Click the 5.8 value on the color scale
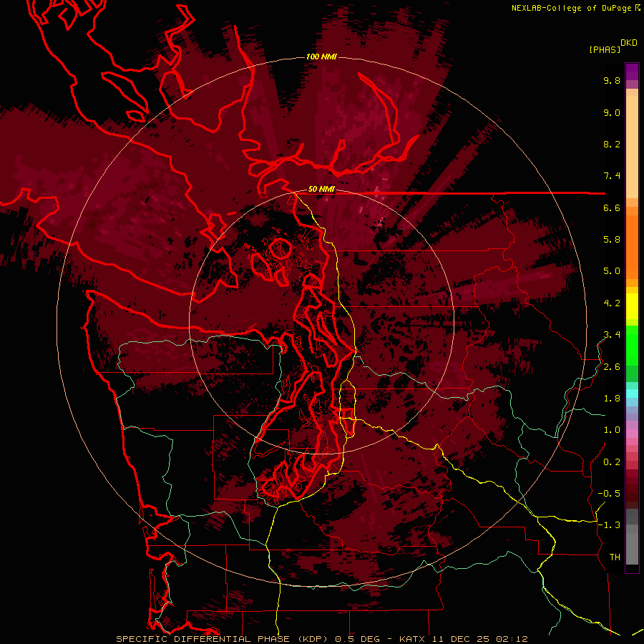 [x=612, y=240]
